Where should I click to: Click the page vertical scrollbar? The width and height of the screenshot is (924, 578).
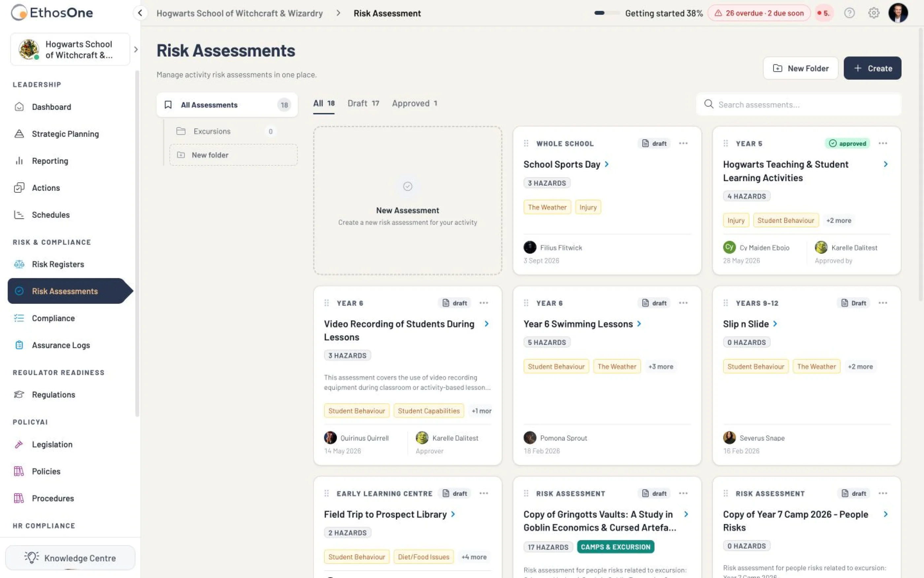(921, 164)
